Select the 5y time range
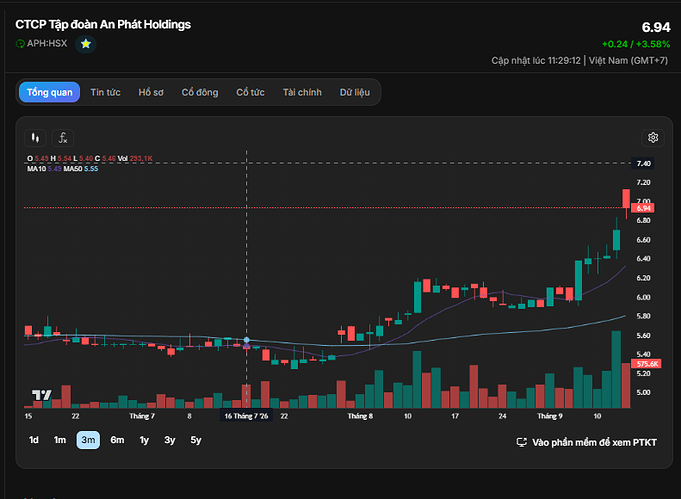Screen dimensions: 681x499 pos(196,440)
